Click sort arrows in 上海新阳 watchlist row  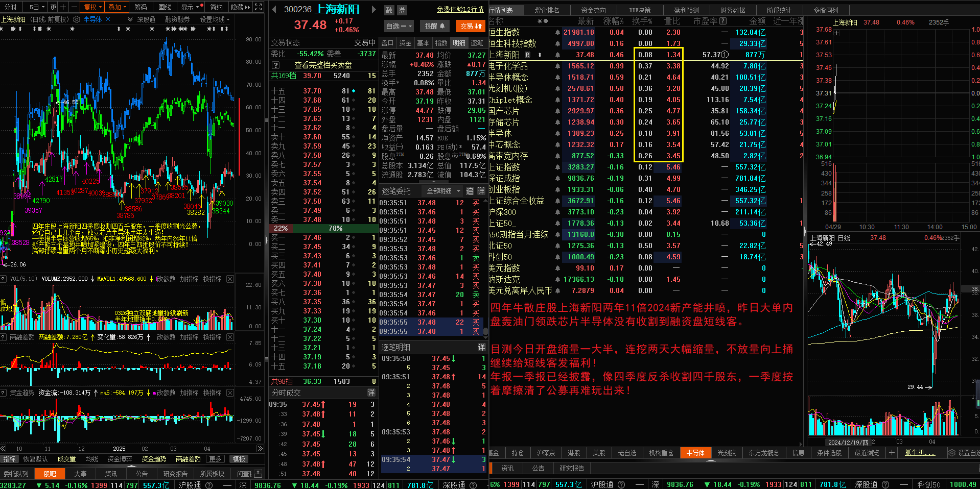tap(540, 55)
